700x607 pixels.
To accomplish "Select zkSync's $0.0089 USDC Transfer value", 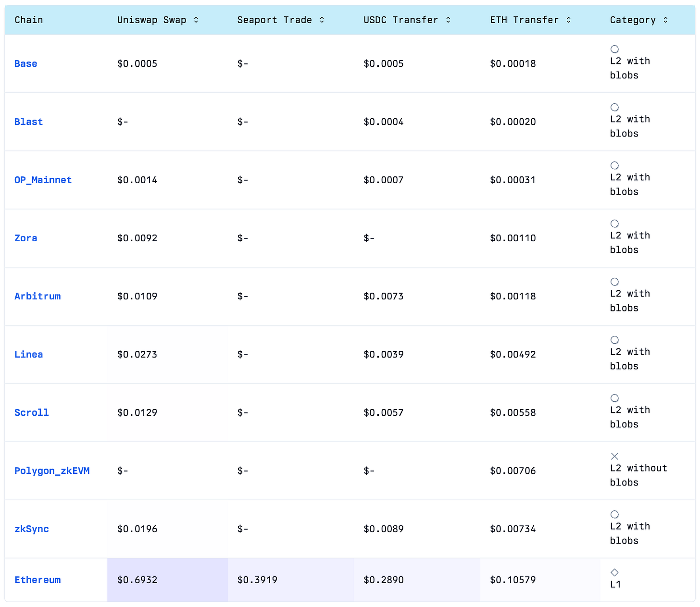I will point(384,529).
